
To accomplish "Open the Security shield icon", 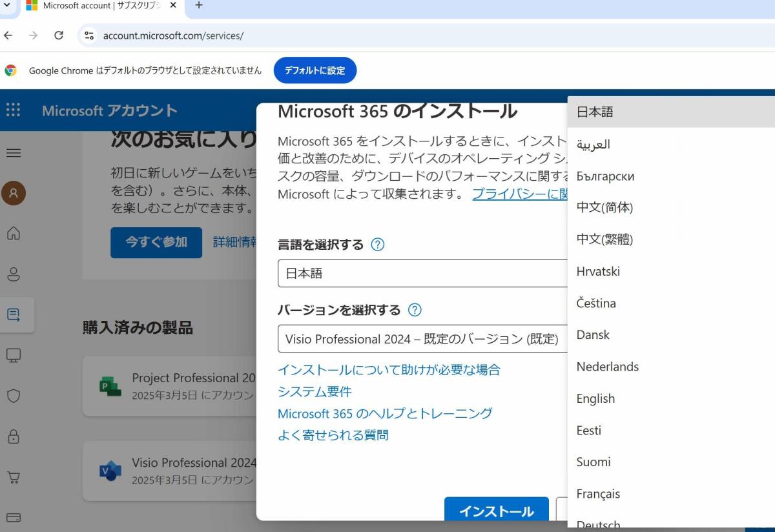I will [x=13, y=396].
